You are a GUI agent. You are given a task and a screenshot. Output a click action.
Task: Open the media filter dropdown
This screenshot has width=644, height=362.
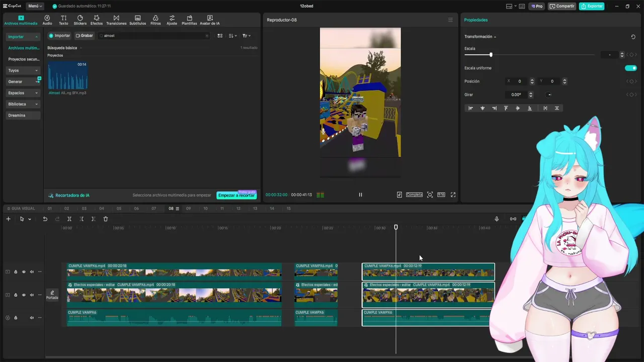246,36
